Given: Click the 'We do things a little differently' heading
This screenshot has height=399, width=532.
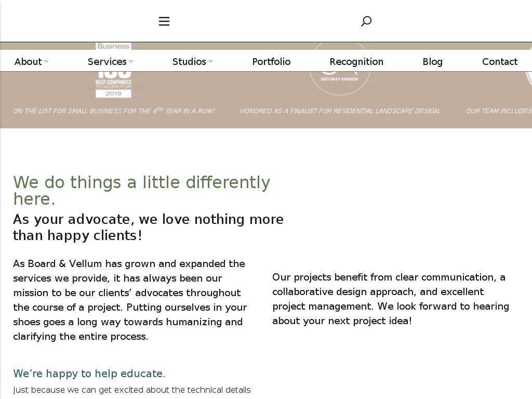Looking at the screenshot, I should coord(141,190).
